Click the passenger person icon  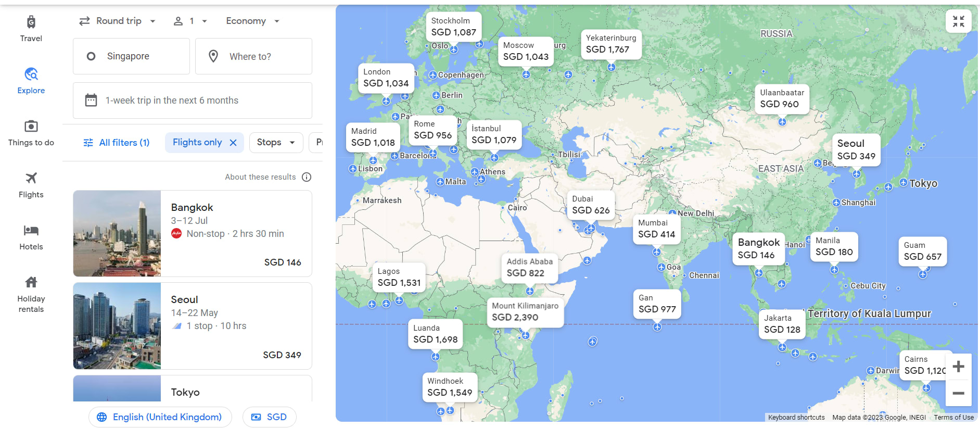tap(178, 21)
